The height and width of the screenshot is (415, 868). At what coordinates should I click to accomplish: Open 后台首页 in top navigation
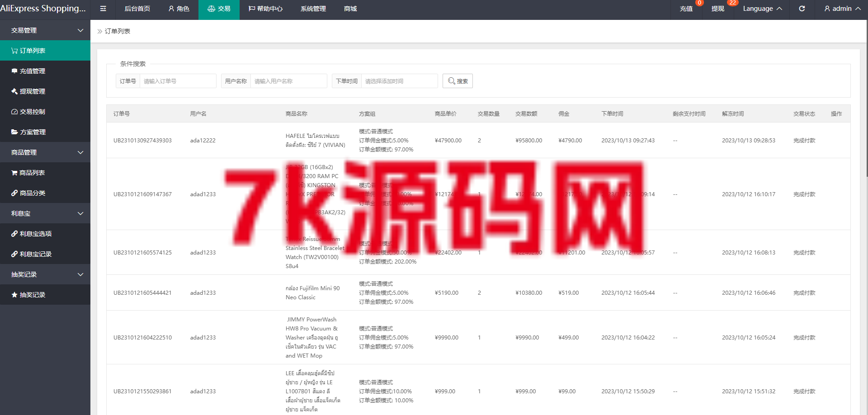[137, 9]
